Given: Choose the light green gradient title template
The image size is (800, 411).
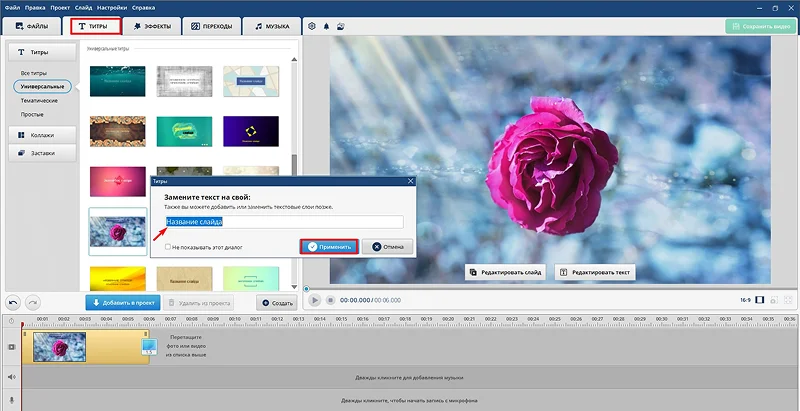Looking at the screenshot, I should click(x=251, y=279).
